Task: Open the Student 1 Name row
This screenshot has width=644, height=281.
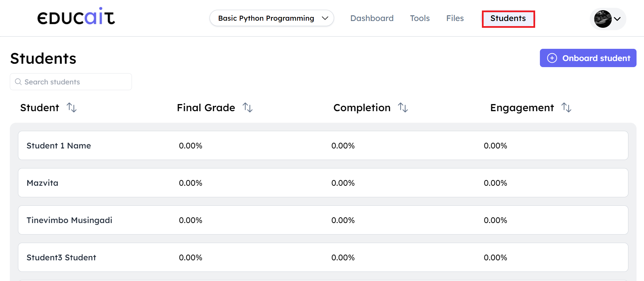Action: [x=59, y=146]
